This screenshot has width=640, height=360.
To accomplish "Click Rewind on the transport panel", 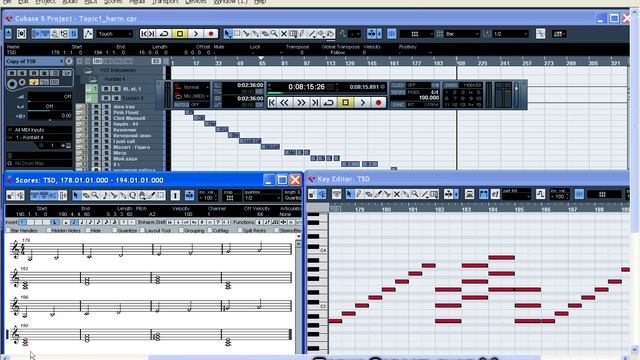I will click(x=284, y=102).
